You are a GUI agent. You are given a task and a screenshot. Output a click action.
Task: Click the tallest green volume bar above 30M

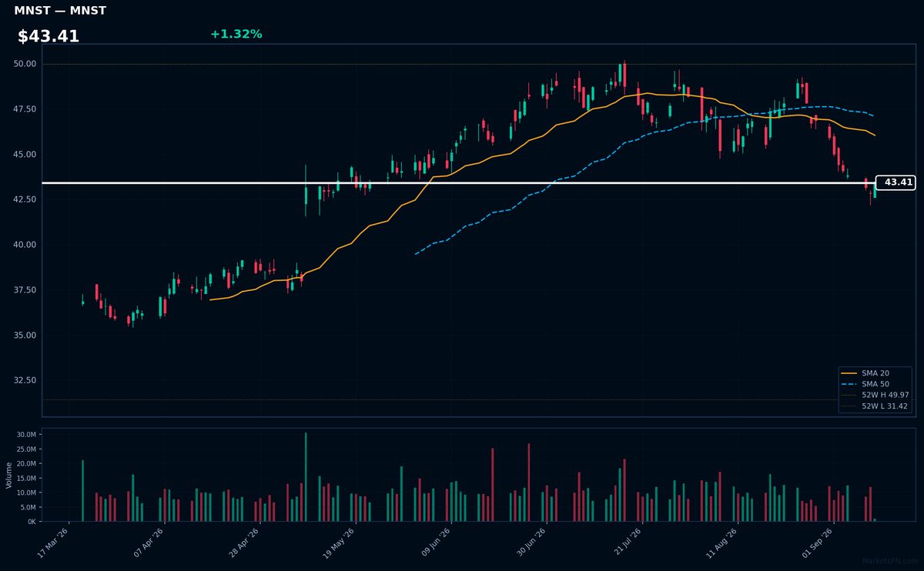click(x=306, y=477)
